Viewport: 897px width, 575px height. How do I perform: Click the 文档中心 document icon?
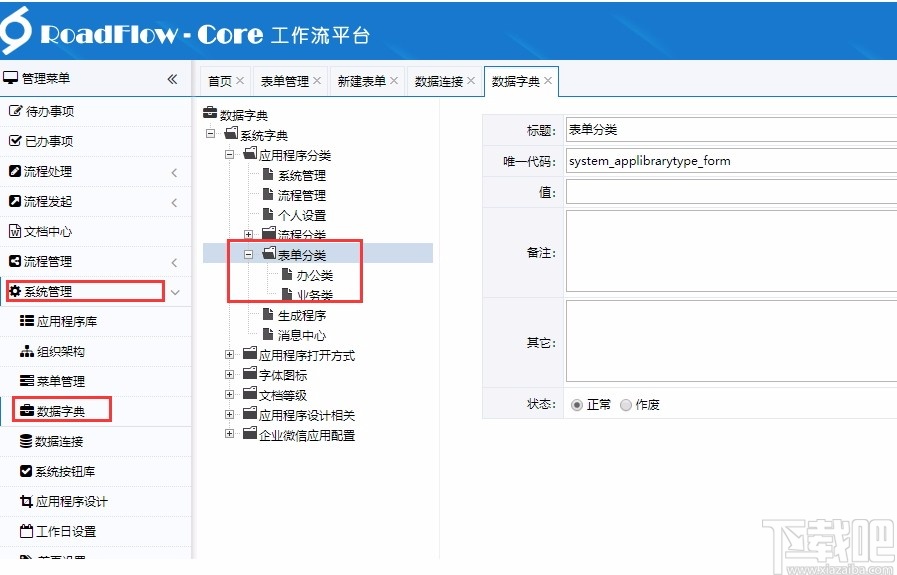[x=15, y=231]
